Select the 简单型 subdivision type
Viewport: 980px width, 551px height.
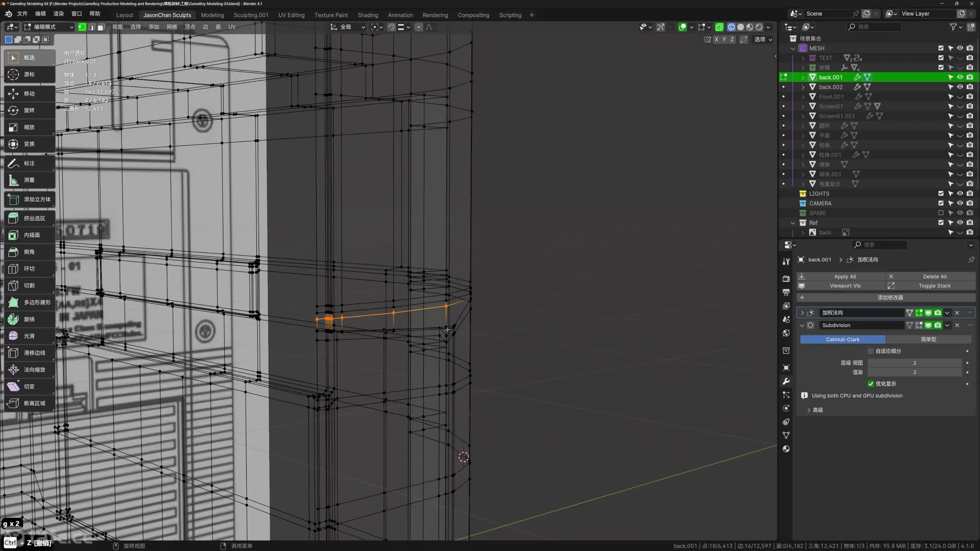pos(928,339)
